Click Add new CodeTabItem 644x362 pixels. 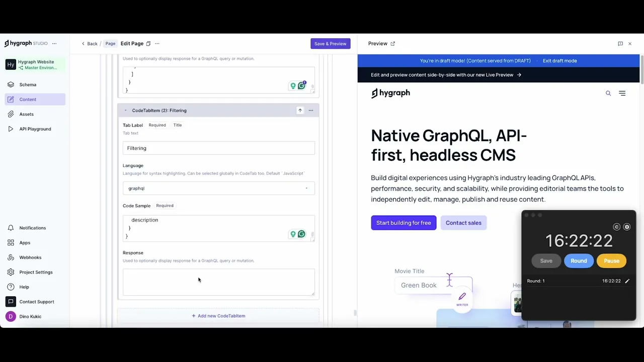click(218, 316)
